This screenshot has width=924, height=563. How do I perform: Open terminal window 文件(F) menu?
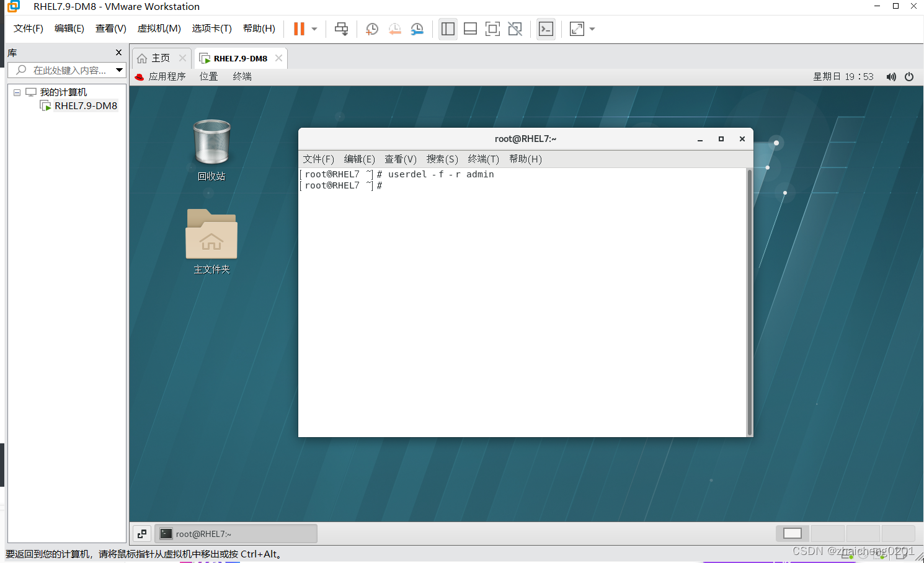[318, 159]
